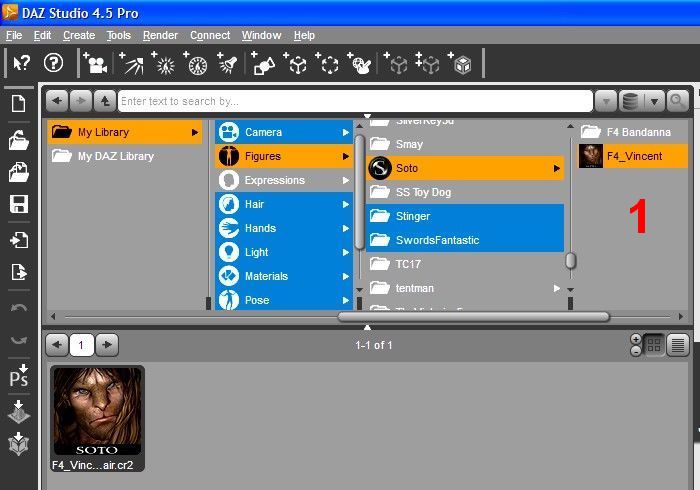Click the bottom sidebar package install icon

[19, 444]
